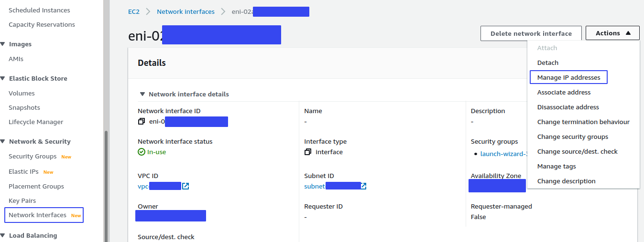Open Placement Groups in sidebar
The image size is (644, 242).
(x=36, y=187)
